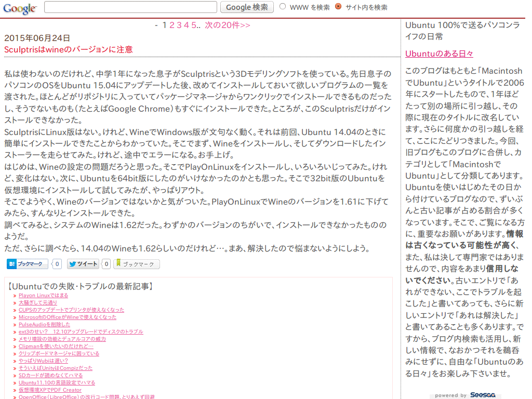Viewport: 532px width, 399px height.
Task: Open link ext3のせい？ 12.10アップグレードでディスクのトラブル
Action: [81, 332]
